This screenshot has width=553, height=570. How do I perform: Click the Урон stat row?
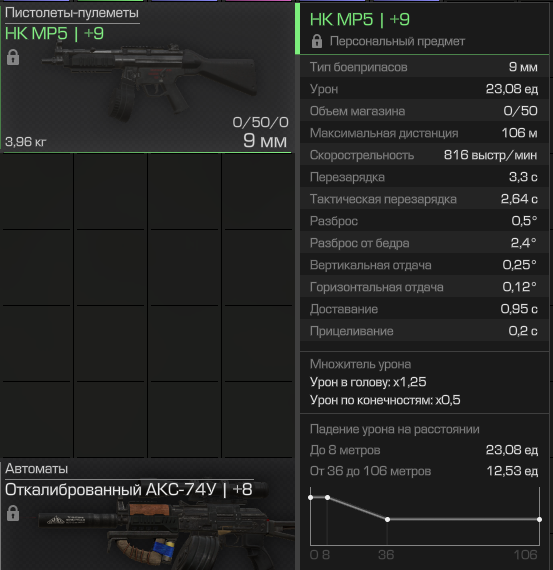(424, 89)
